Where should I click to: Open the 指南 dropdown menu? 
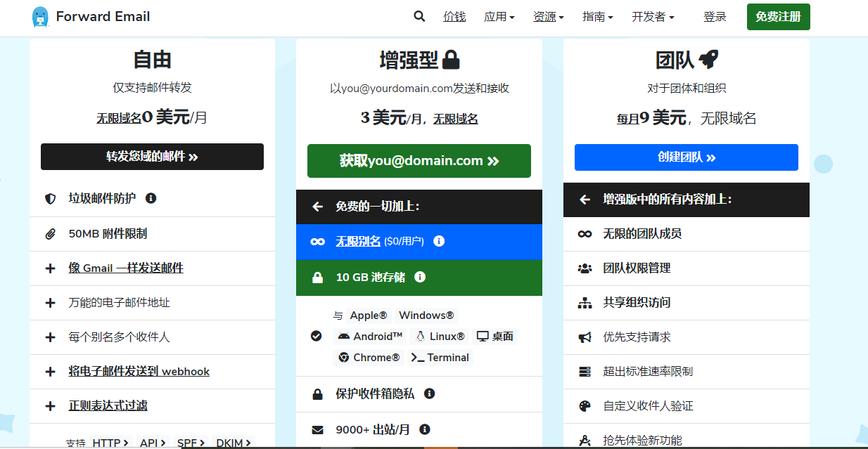[x=598, y=17]
